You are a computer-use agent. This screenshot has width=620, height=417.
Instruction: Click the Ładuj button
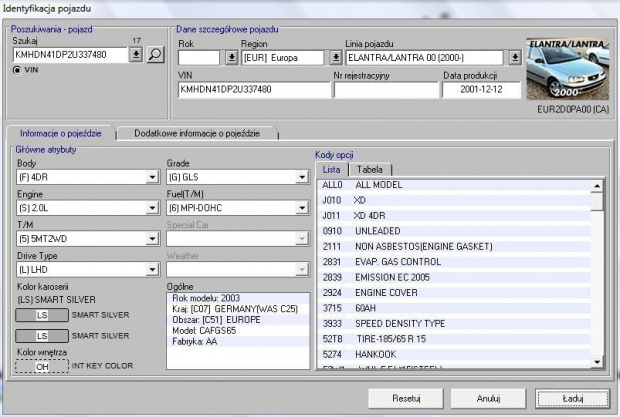coord(573,398)
